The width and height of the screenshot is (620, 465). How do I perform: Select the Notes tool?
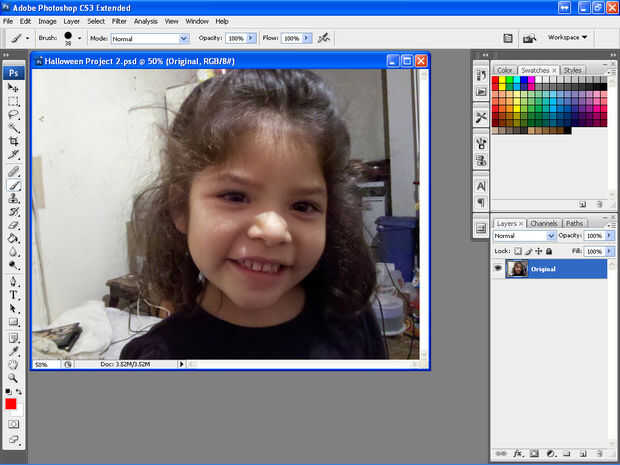[13, 338]
